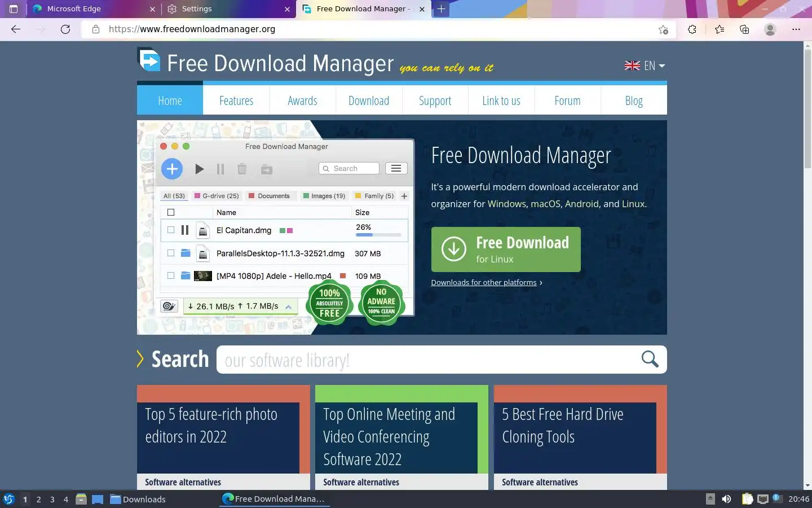Viewport: 812px width, 508px height.
Task: Click the Free Download Manager logo icon
Action: tap(149, 60)
